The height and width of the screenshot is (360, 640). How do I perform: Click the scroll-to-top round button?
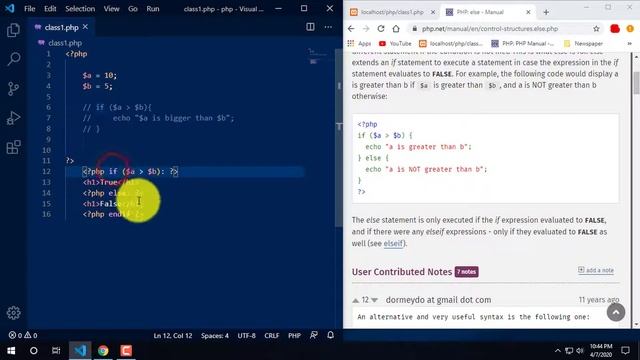coord(616,312)
